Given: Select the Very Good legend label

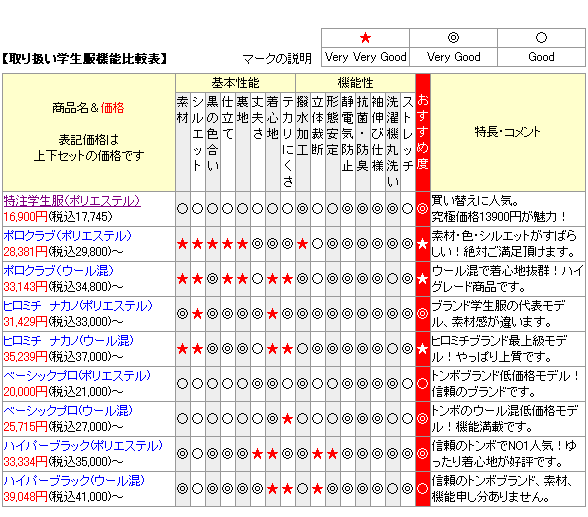Looking at the screenshot, I should click(453, 57).
